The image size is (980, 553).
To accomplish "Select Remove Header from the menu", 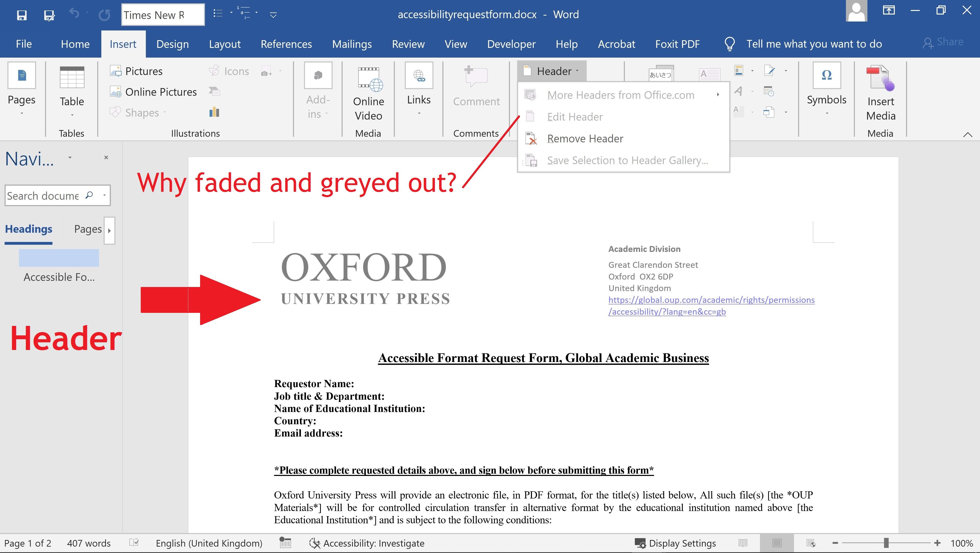I will (623, 139).
